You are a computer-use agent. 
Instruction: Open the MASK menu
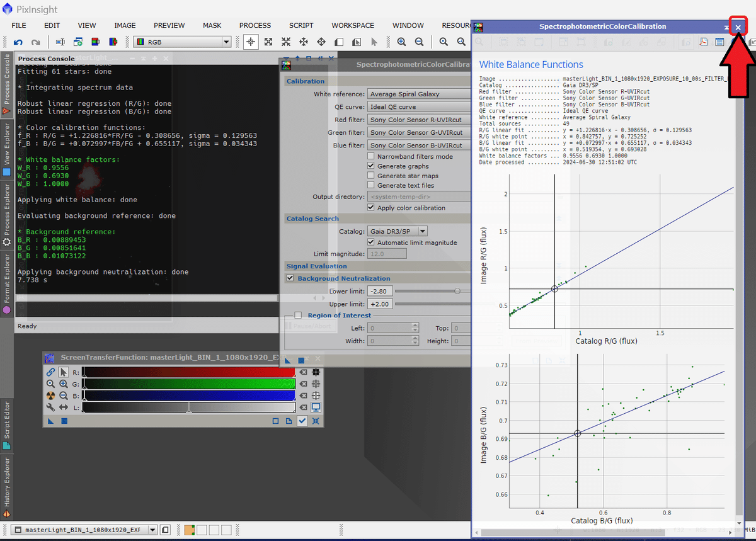click(212, 25)
